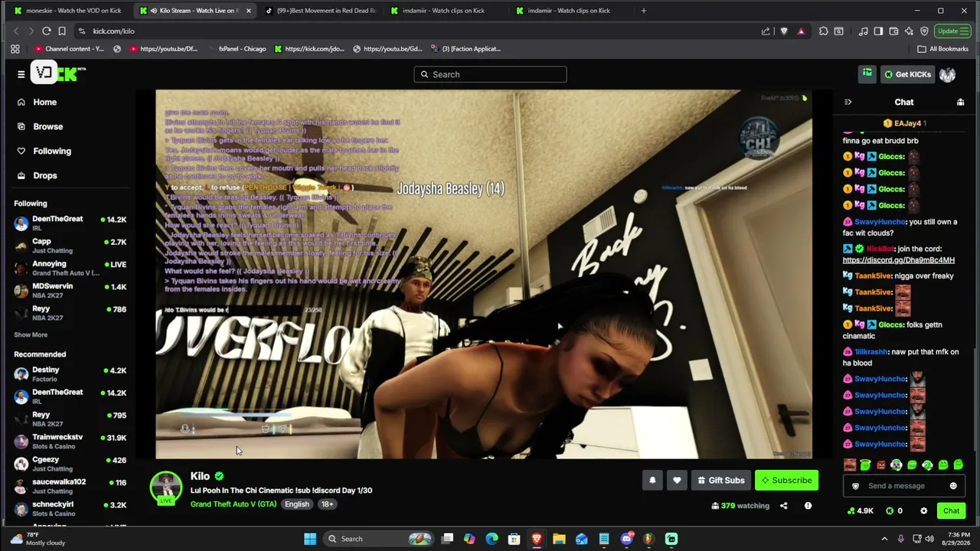
Task: Open Microsoft Edge from the taskbar
Action: (492, 539)
